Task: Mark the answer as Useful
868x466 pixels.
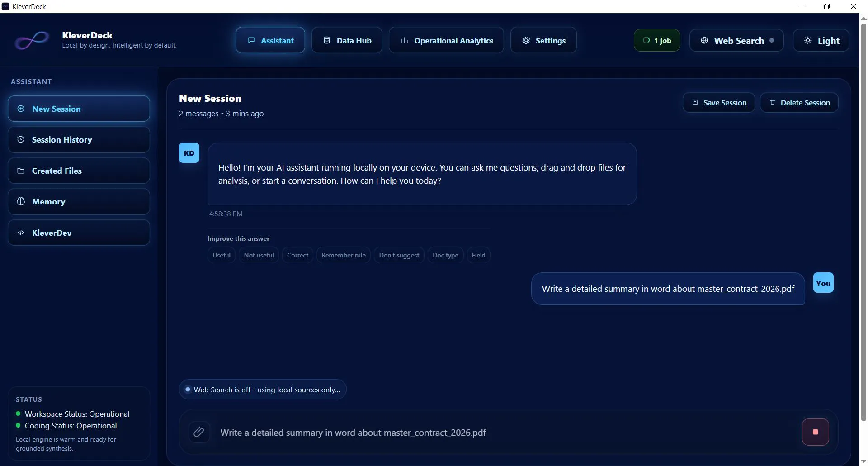Action: (222, 255)
